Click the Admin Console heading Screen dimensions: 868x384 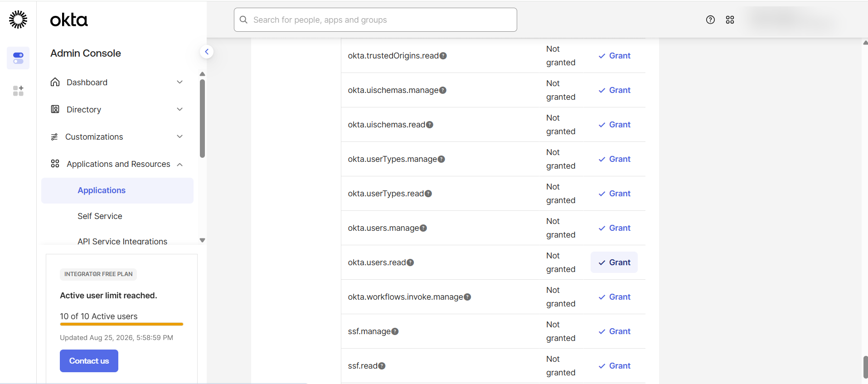(x=86, y=53)
